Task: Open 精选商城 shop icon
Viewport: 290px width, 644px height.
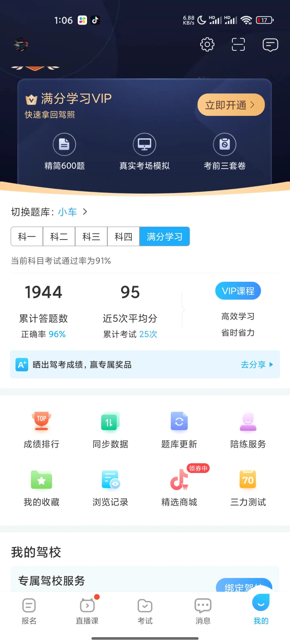Action: (179, 480)
